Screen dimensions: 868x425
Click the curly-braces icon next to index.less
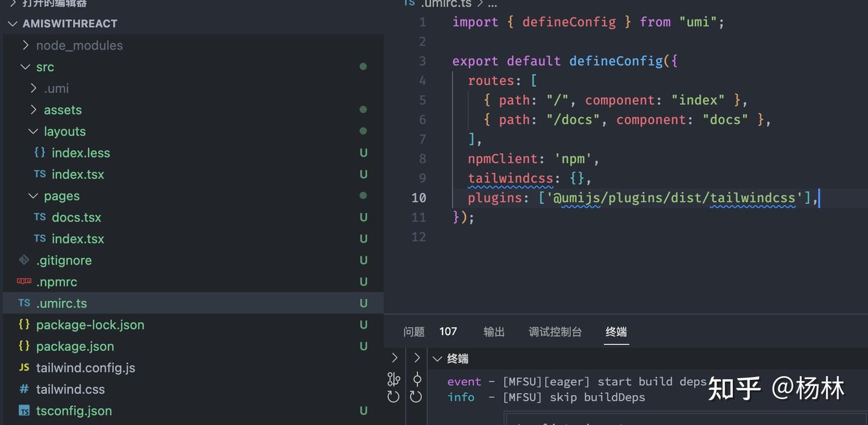point(40,153)
